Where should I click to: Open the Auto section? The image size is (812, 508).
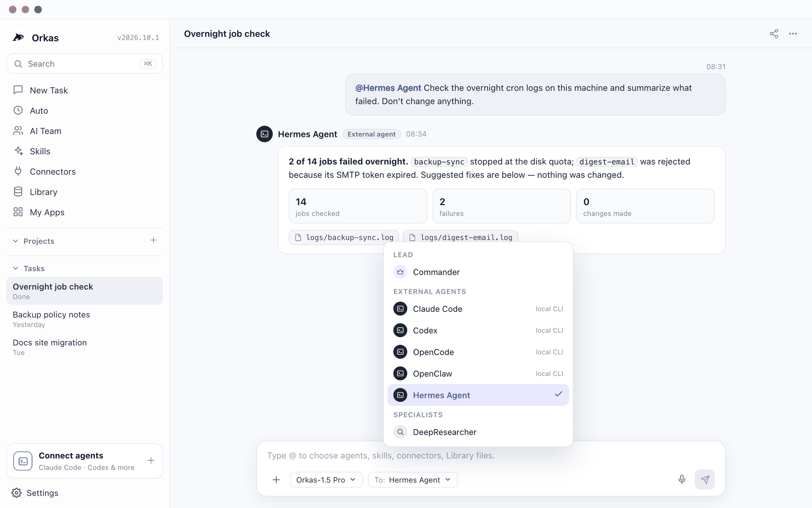pyautogui.click(x=84, y=111)
